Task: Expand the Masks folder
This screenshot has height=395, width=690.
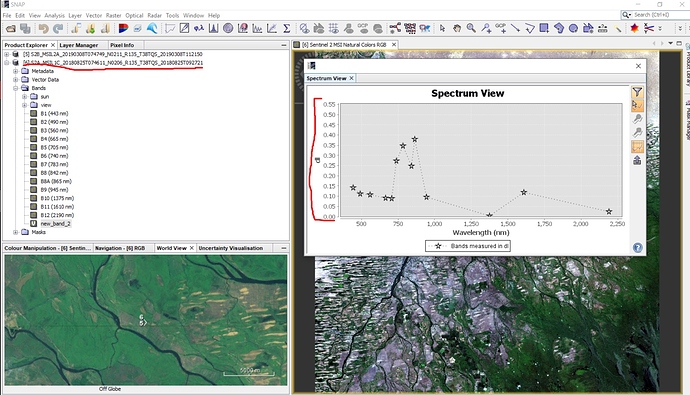Action: coord(15,232)
